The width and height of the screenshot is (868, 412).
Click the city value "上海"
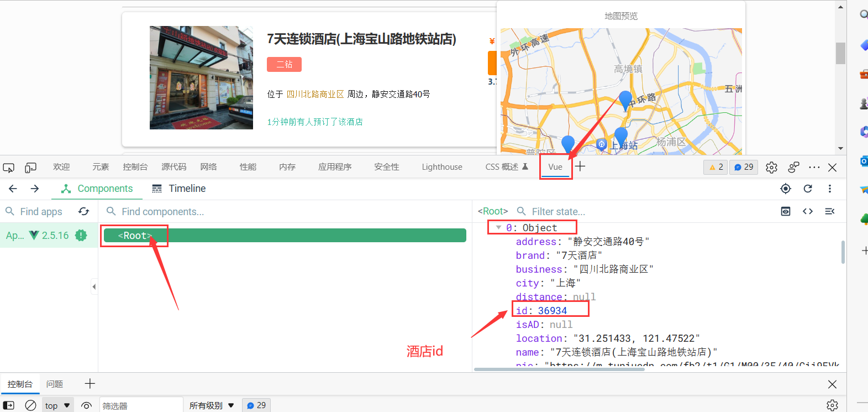pyautogui.click(x=565, y=283)
